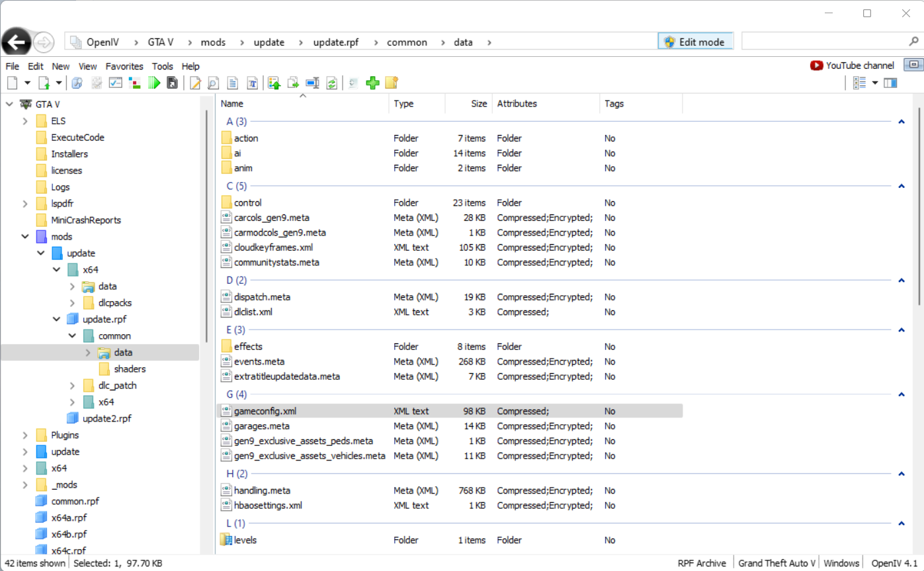Open the New menu
This screenshot has width=924, height=571.
pyautogui.click(x=61, y=66)
